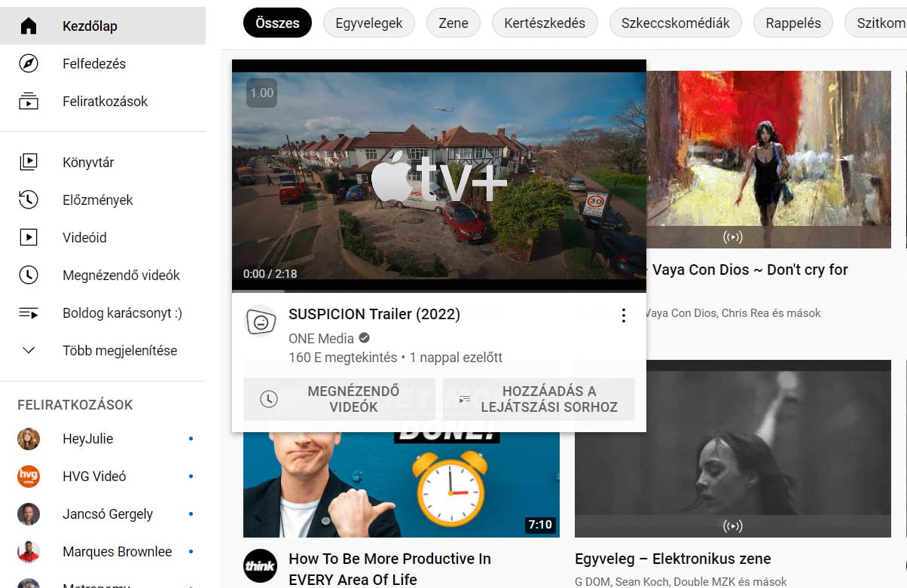The width and height of the screenshot is (907, 588).
Task: Open Kezdőlap menu label
Action: 90,26
